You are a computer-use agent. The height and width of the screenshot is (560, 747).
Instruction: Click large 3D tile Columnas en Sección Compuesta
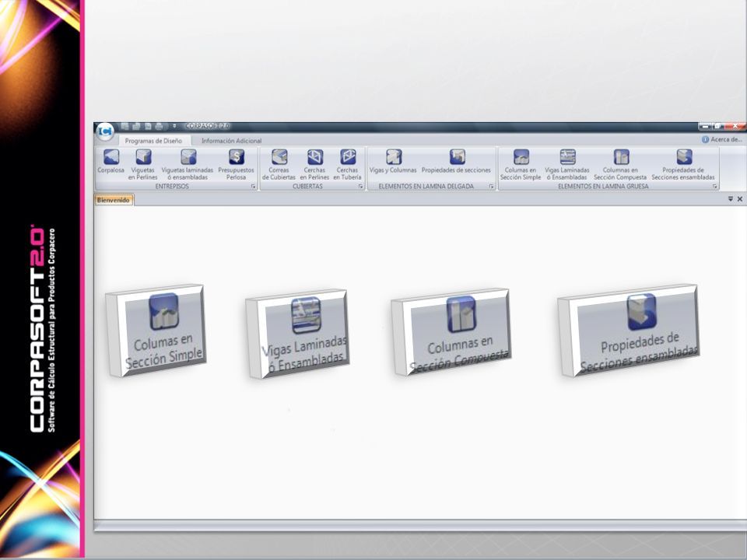click(x=451, y=332)
